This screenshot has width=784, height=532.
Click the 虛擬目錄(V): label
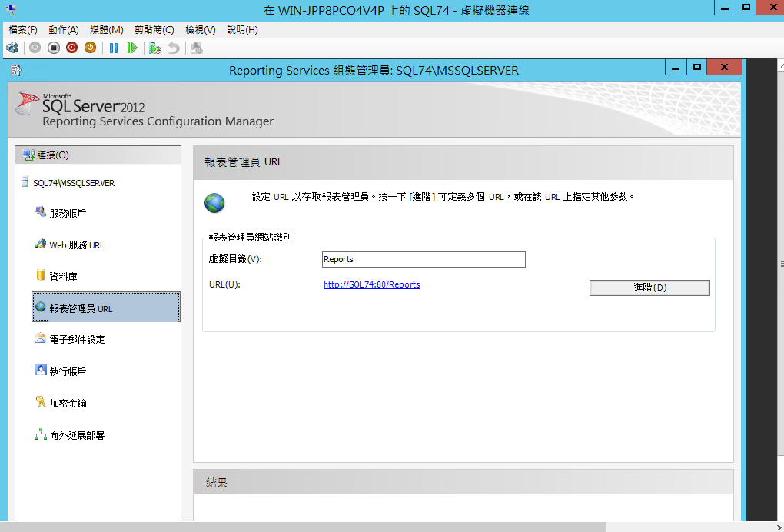(235, 259)
